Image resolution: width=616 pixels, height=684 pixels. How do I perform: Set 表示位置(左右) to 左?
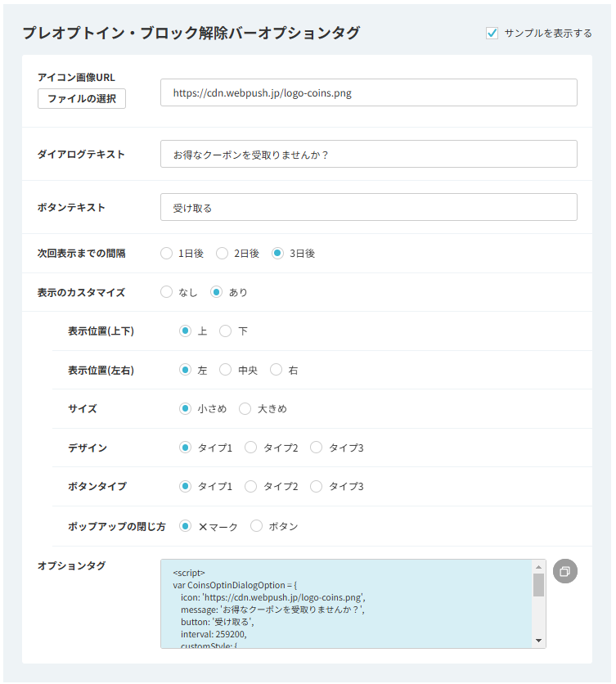[185, 370]
